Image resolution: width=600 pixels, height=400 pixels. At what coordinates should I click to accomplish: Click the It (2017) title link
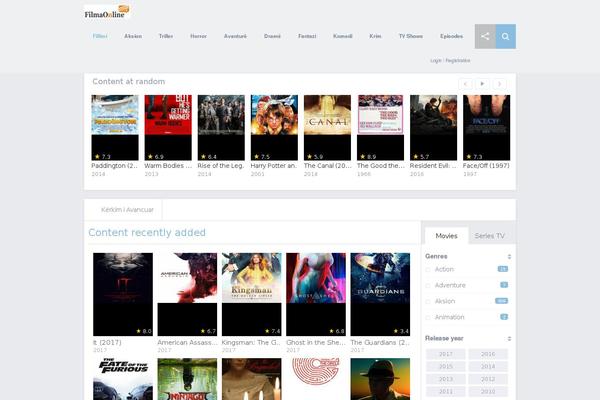point(107,343)
